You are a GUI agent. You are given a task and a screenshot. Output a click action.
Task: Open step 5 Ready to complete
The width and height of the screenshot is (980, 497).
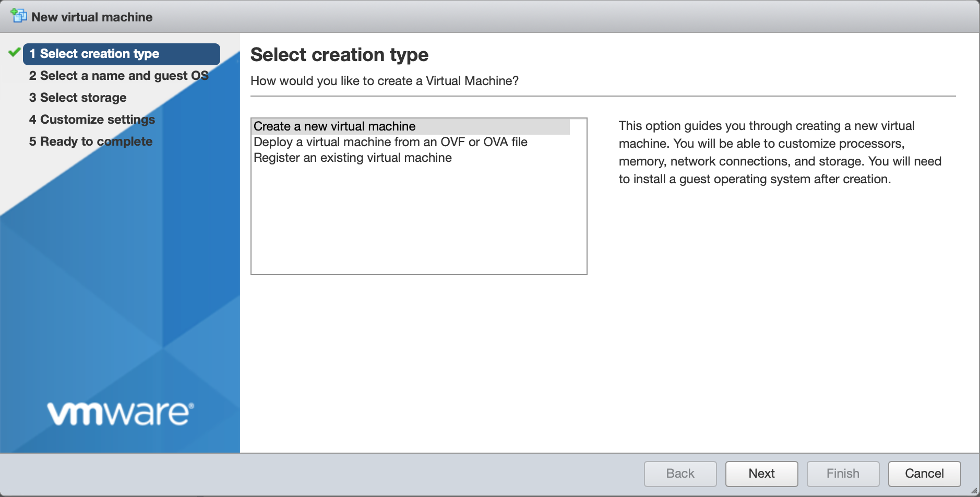(x=91, y=141)
